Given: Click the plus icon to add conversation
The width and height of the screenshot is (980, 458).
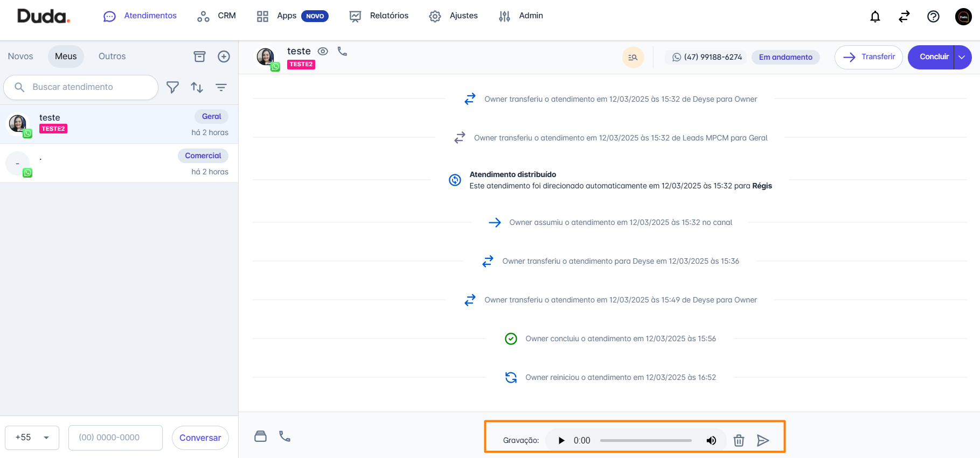Looking at the screenshot, I should click(x=224, y=57).
